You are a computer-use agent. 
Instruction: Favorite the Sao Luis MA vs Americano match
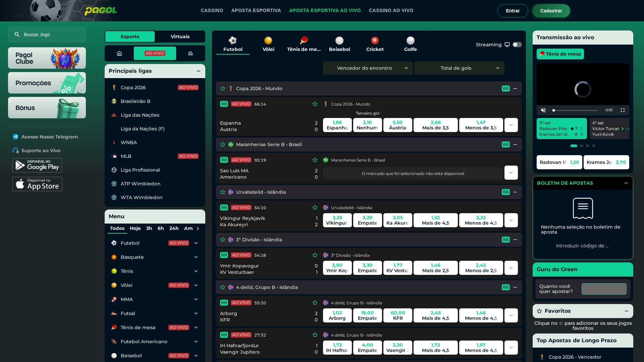point(315,160)
